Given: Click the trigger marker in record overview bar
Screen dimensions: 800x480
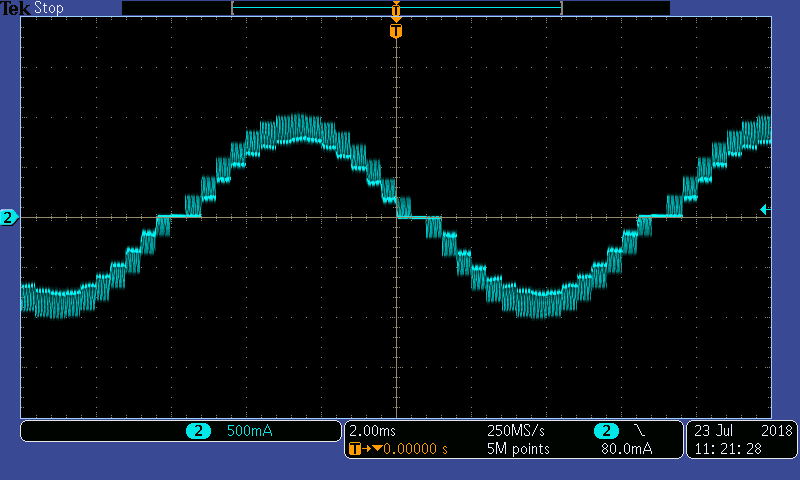Looking at the screenshot, I should pyautogui.click(x=396, y=9).
